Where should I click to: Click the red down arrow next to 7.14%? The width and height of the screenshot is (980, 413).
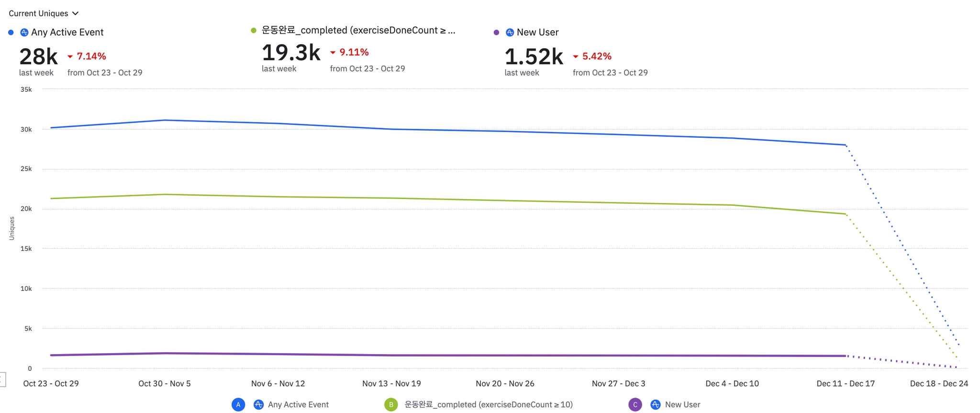pos(70,56)
